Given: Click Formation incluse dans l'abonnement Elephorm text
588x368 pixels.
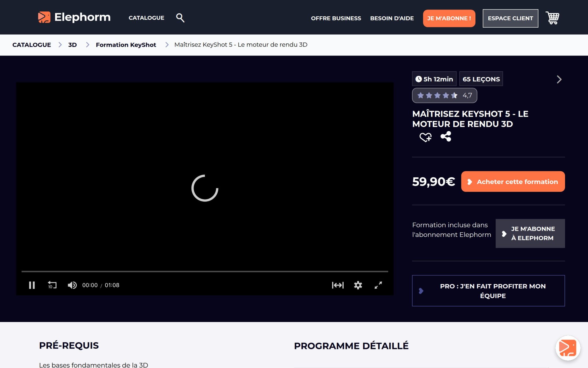Looking at the screenshot, I should [452, 230].
